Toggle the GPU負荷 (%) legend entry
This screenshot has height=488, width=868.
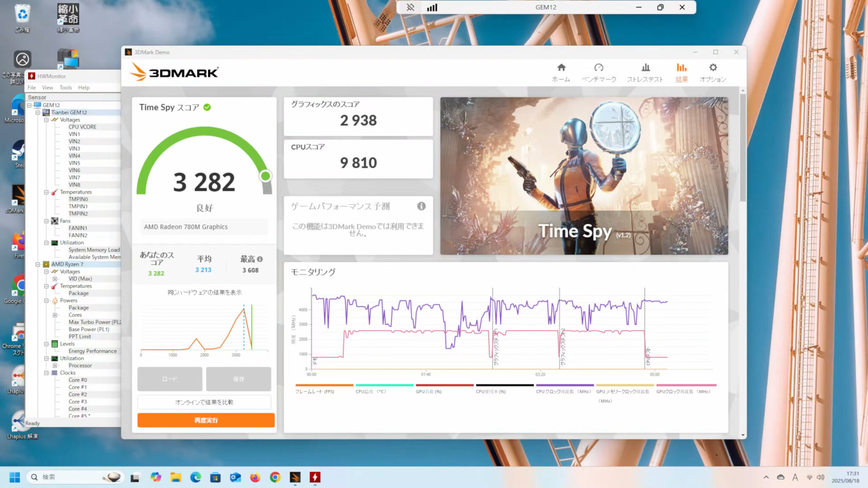(x=445, y=388)
